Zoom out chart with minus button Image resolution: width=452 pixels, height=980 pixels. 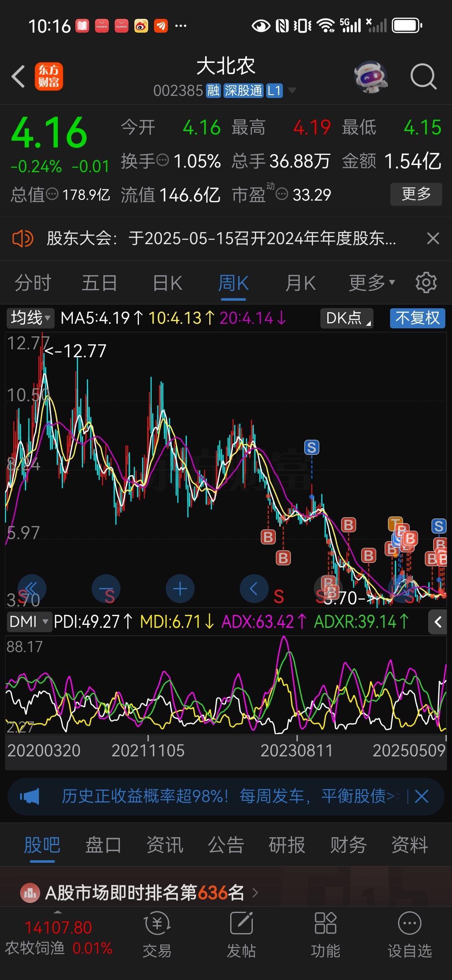point(106,588)
